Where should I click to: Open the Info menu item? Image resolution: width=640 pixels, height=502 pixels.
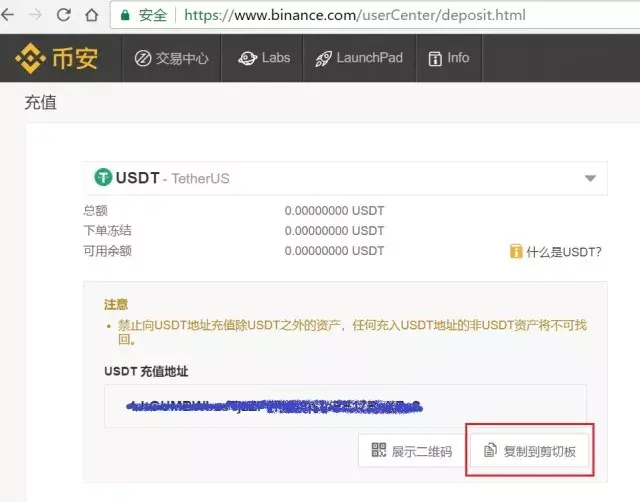coord(449,58)
